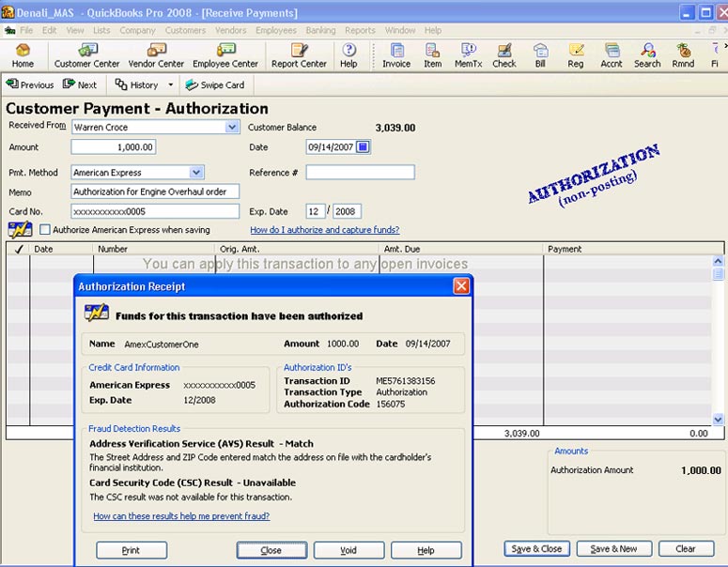
Task: Open the Vendors menu
Action: tap(231, 30)
